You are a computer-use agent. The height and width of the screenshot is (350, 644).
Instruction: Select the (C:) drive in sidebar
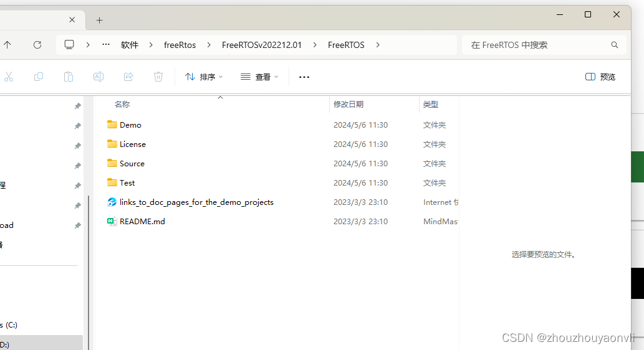[9, 324]
